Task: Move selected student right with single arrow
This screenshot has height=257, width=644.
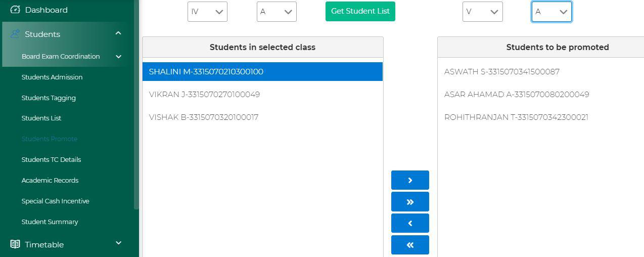Action: 410,180
